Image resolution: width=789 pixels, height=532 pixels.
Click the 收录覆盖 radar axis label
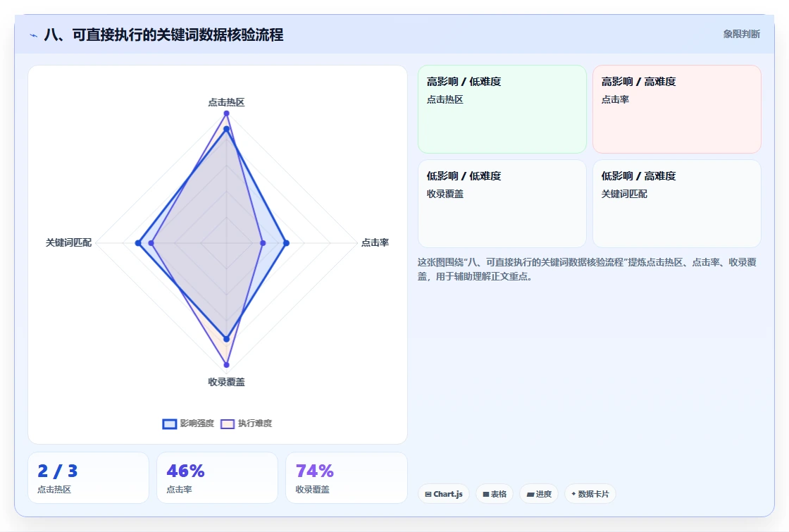[226, 382]
